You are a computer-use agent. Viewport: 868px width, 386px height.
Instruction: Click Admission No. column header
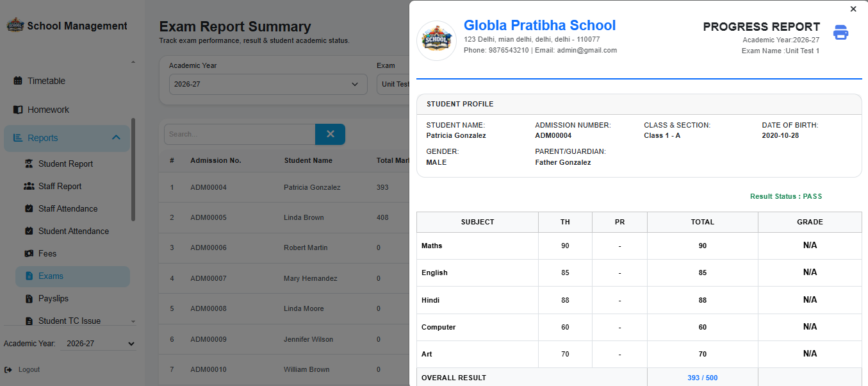click(216, 160)
